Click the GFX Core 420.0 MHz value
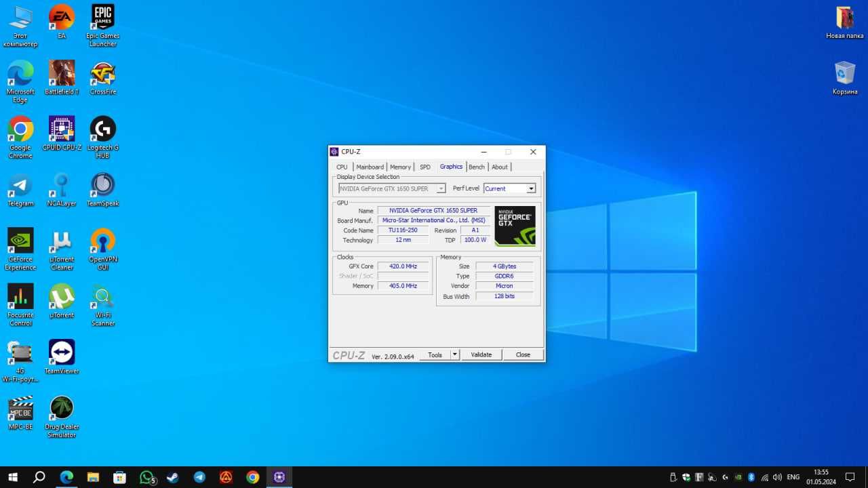This screenshot has width=868, height=488. click(x=403, y=266)
